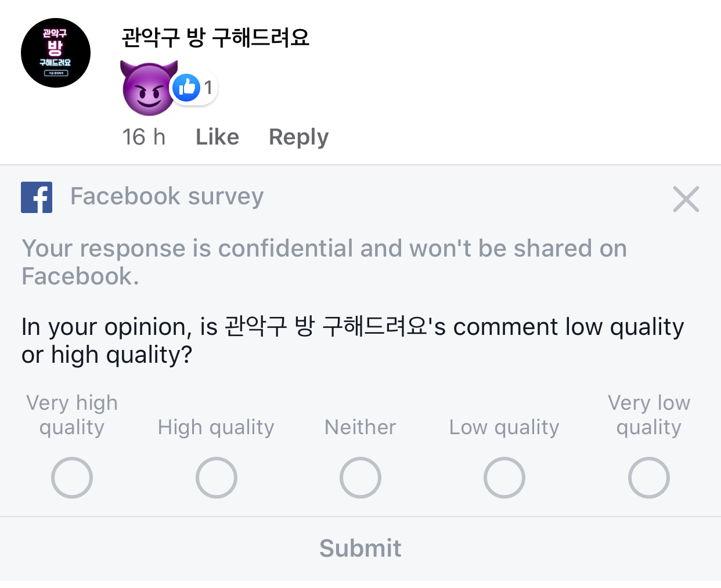Tap the Low quality label text
The image size is (721, 588).
(504, 428)
